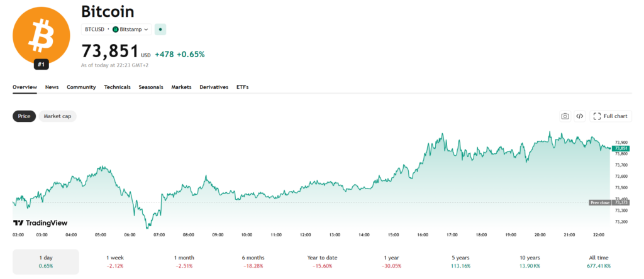
Task: Open the ETFs tab
Action: coord(242,87)
